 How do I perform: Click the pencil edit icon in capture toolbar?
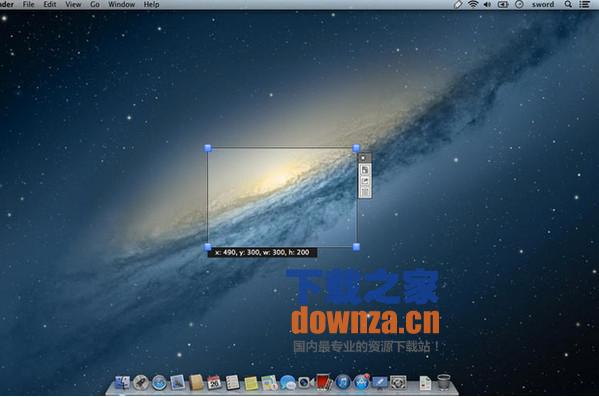point(365,181)
